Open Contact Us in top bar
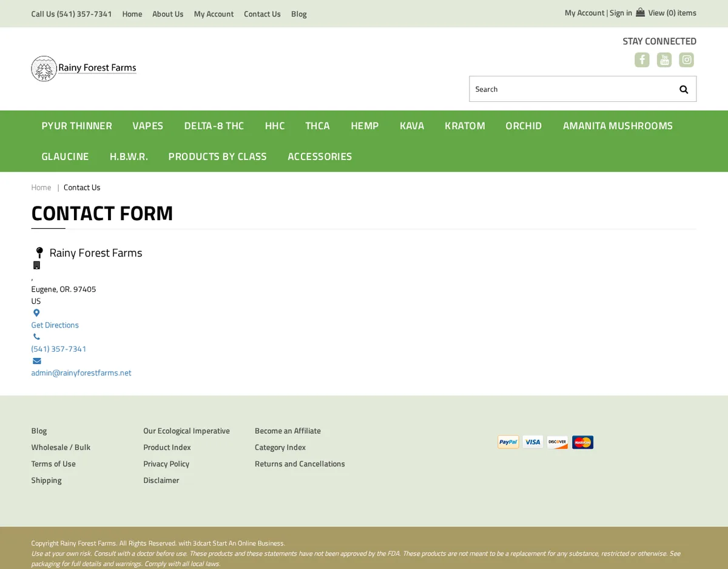The image size is (728, 569). [262, 14]
